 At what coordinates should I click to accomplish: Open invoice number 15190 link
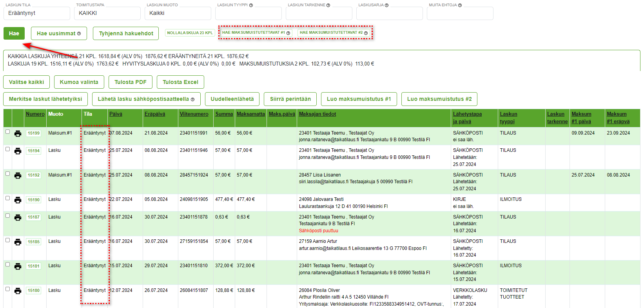click(34, 200)
